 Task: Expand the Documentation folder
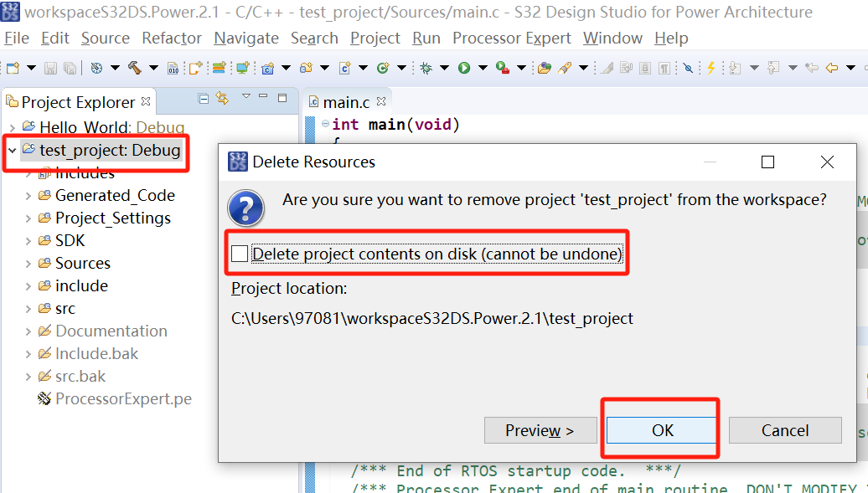(28, 331)
